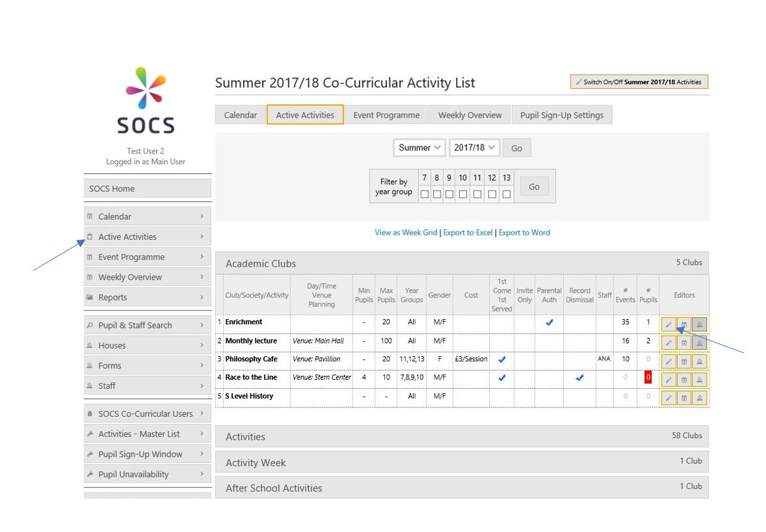Click pupils icon for Race to the Line
Screen dimensions: 766x532
click(700, 380)
